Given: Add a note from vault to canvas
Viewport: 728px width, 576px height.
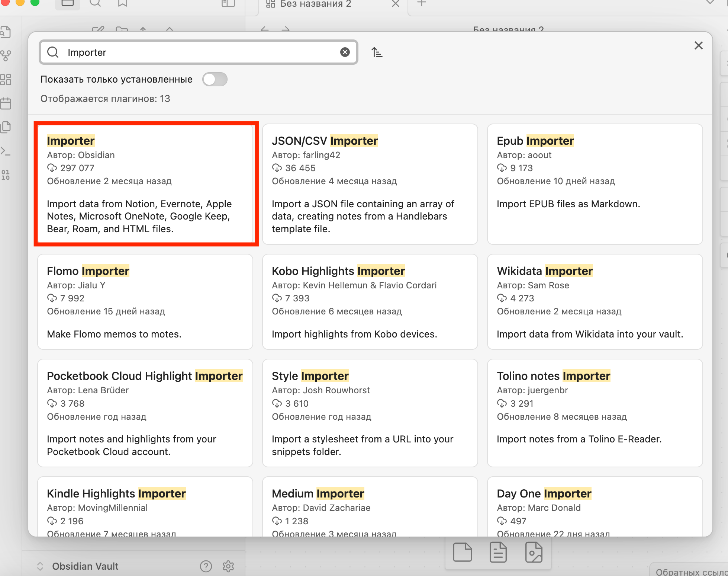Looking at the screenshot, I should 498,552.
